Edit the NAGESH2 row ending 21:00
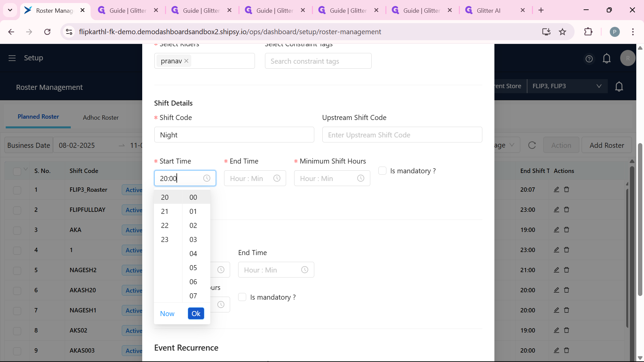Screen dimensions: 644x362 coord(556,270)
